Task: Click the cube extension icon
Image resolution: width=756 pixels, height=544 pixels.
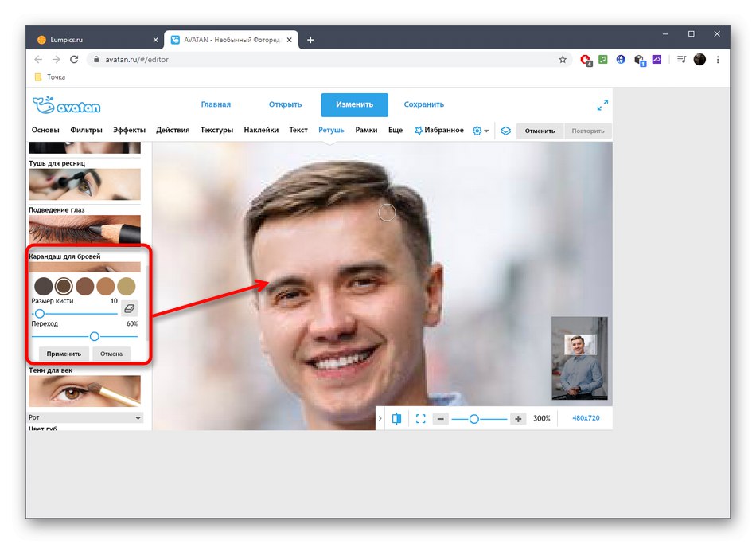Action: coord(639,61)
